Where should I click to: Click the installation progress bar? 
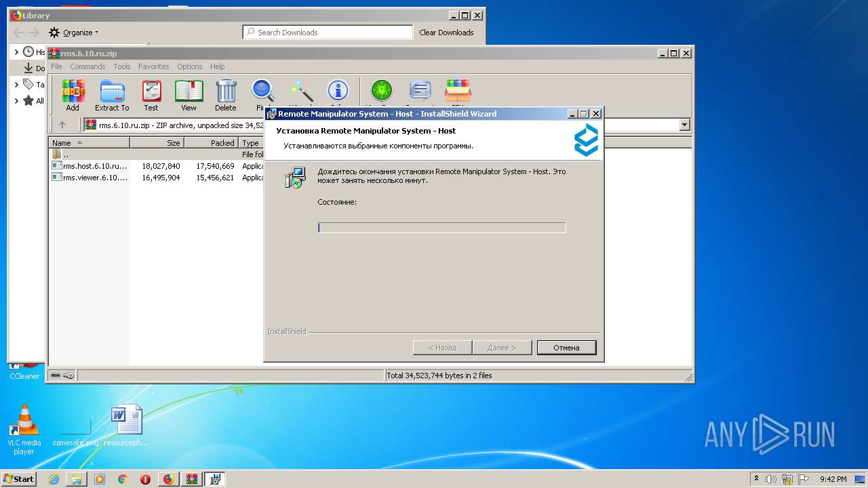(441, 228)
